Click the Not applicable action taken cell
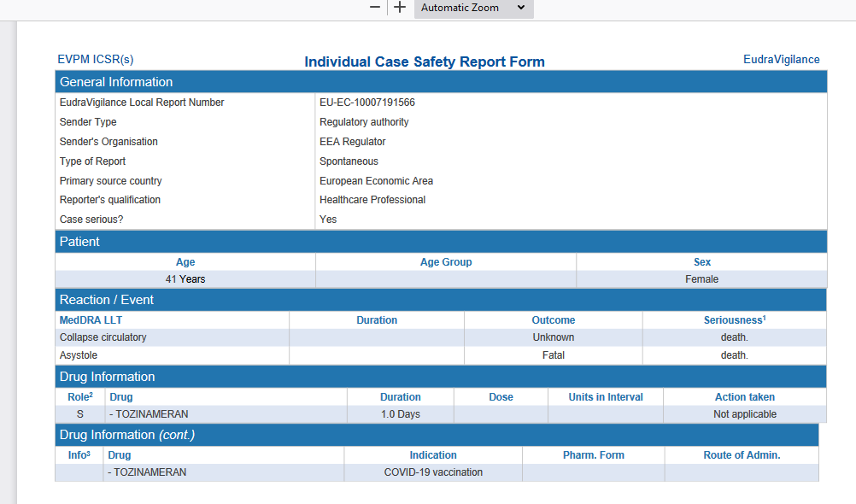 click(745, 414)
